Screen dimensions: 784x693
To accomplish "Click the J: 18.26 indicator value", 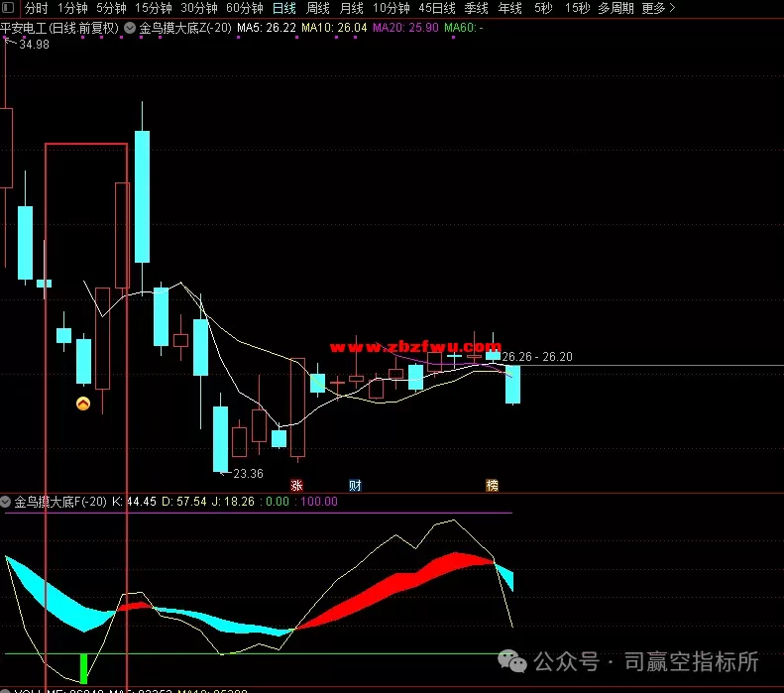I will [x=233, y=502].
